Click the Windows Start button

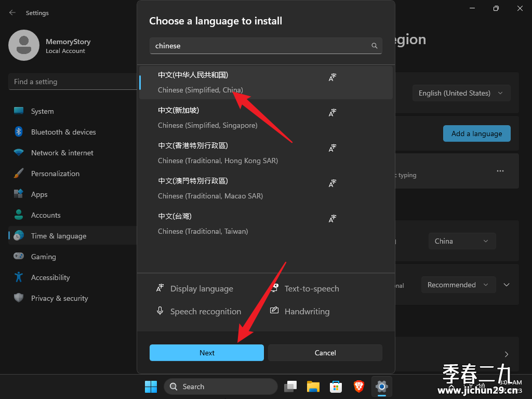point(151,387)
